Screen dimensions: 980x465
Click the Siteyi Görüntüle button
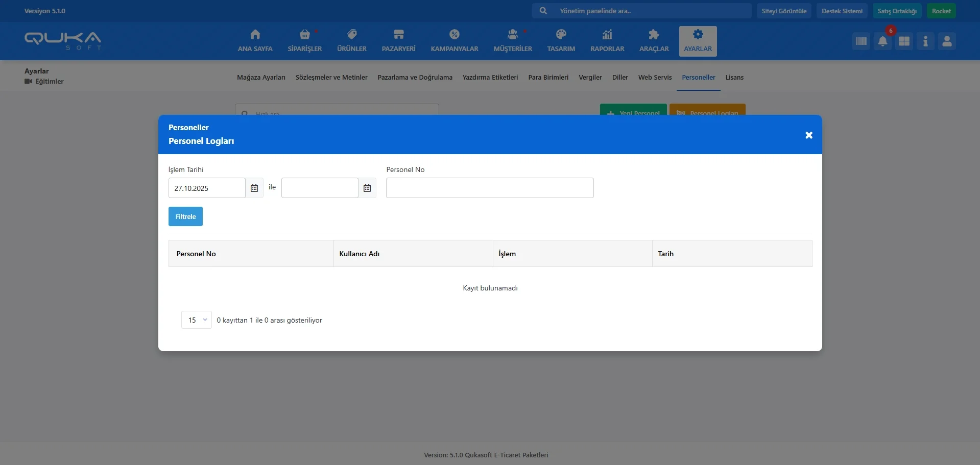784,11
